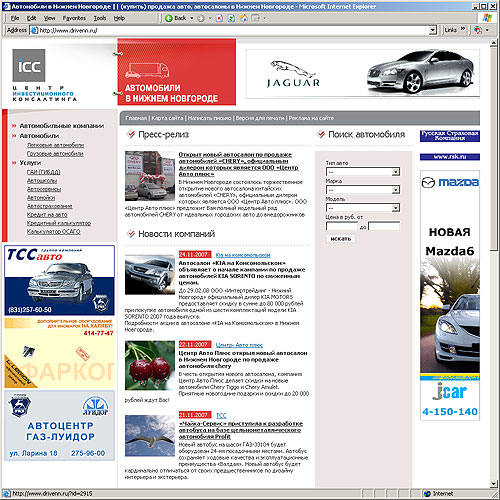The height and width of the screenshot is (500, 500).
Task: Click the Mazda logo banner
Action: pyautogui.click(x=450, y=182)
